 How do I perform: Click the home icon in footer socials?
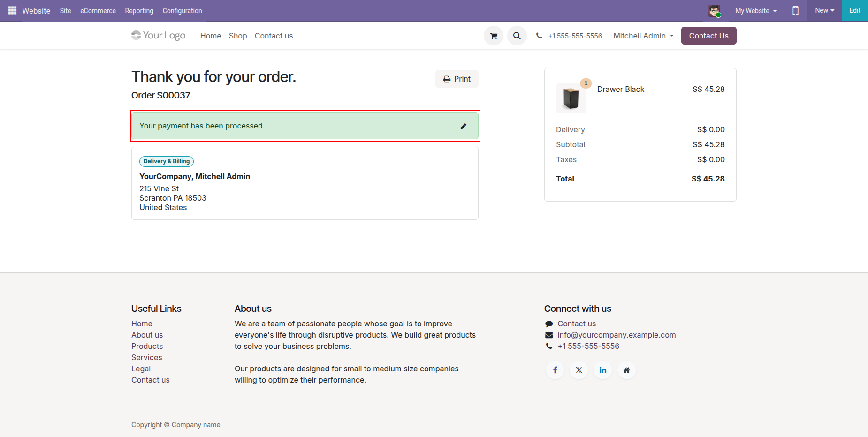tap(626, 370)
